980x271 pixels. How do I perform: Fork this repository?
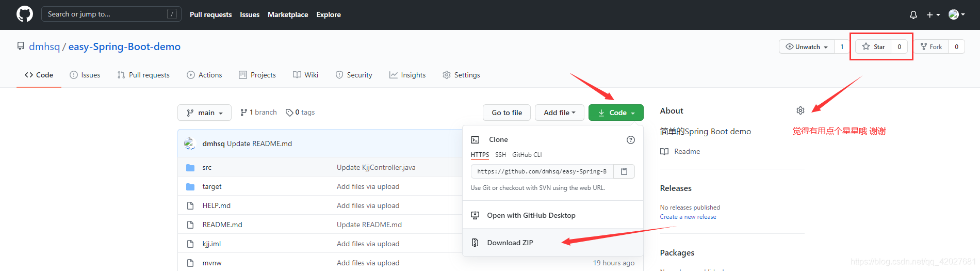(x=931, y=46)
